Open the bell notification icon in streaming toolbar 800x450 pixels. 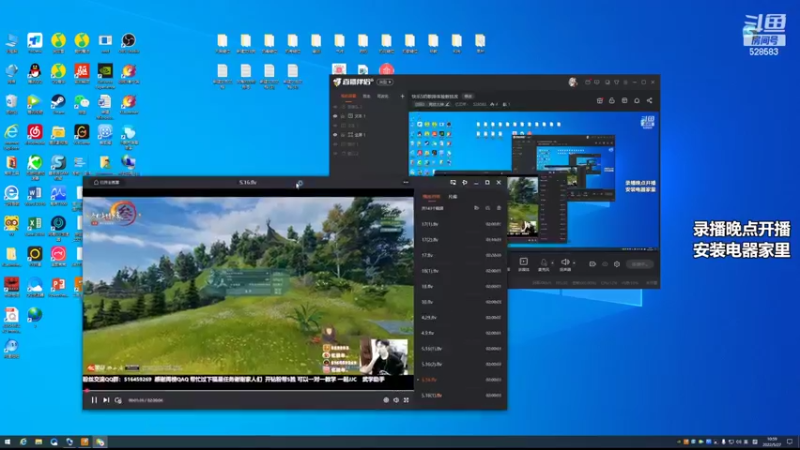click(637, 101)
